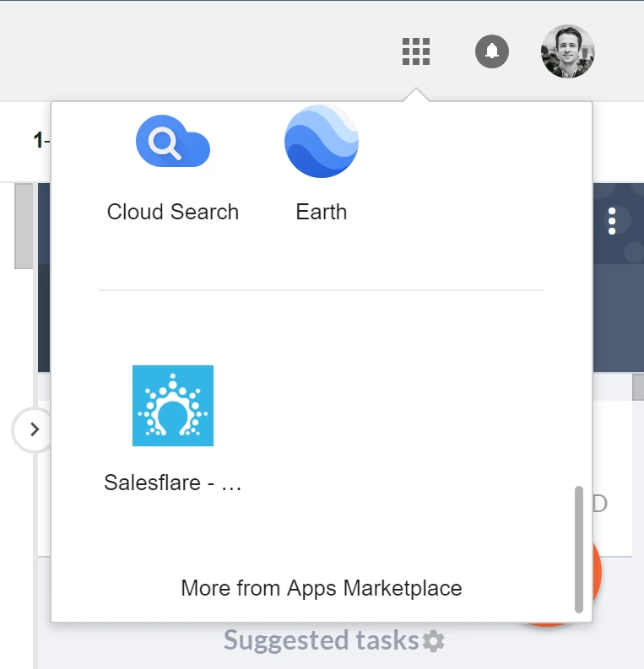Open the Salesflare app icon
Viewport: 644px width, 669px height.
[173, 406]
